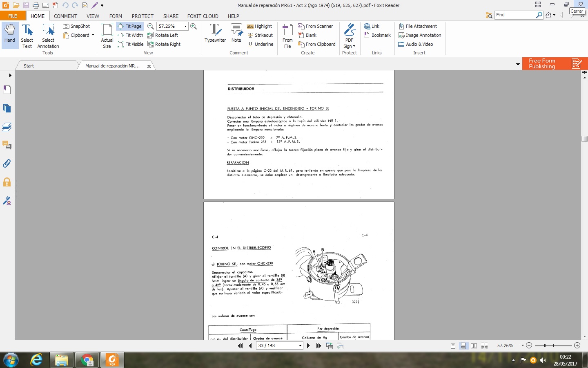Expand the navigation panel arrow
This screenshot has height=368, width=588.
point(10,75)
